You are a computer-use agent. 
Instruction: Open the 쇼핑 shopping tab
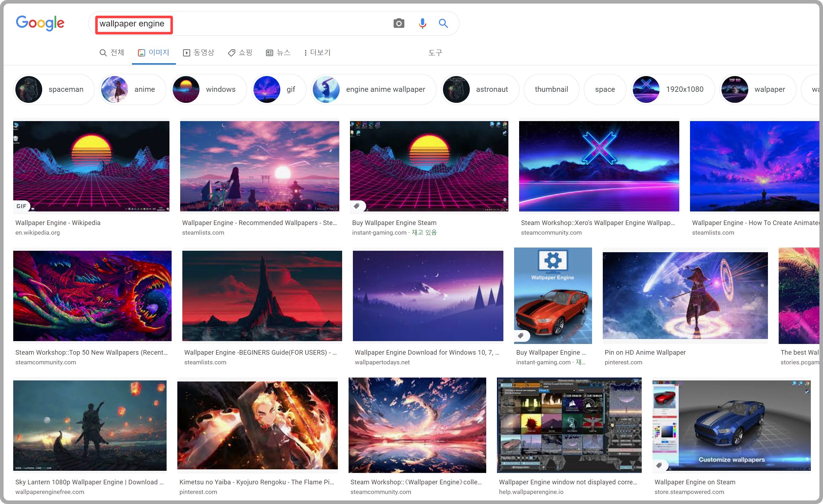click(240, 53)
